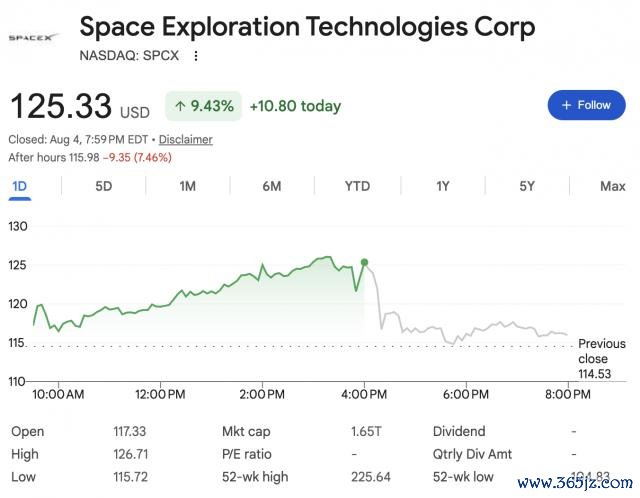Viewport: 640px width, 498px height.
Task: Click the company name heading
Action: [x=307, y=27]
